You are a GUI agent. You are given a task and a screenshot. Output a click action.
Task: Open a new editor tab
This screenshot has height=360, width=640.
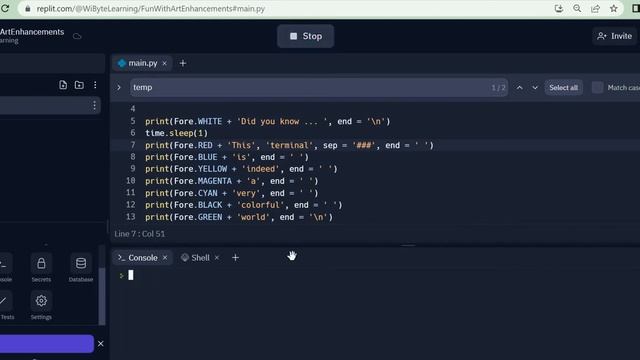[183, 63]
